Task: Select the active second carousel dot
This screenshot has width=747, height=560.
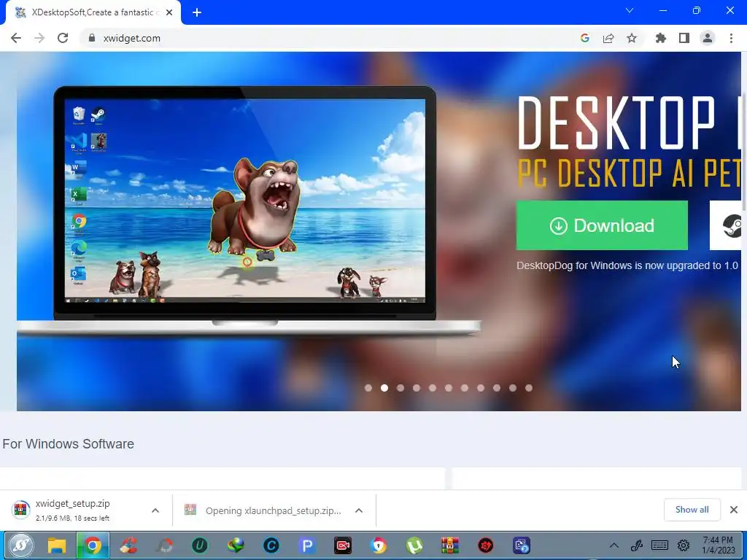Action: pos(384,388)
